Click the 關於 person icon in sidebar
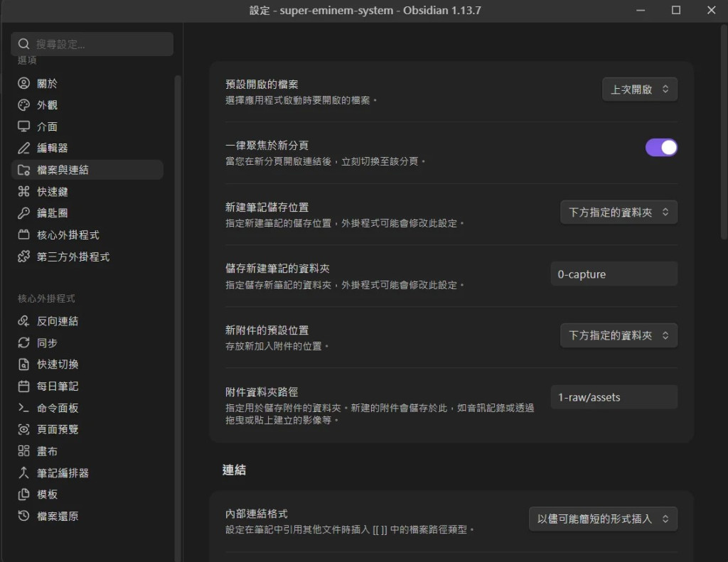 [x=23, y=84]
